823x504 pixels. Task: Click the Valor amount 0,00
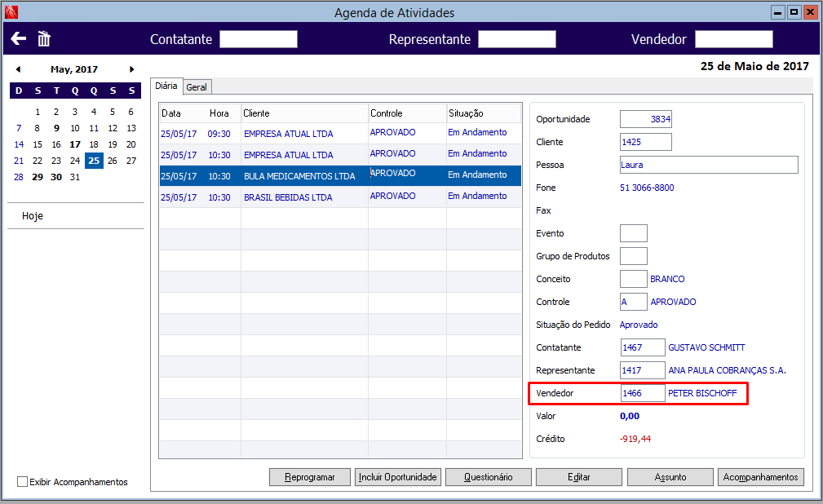(x=630, y=416)
